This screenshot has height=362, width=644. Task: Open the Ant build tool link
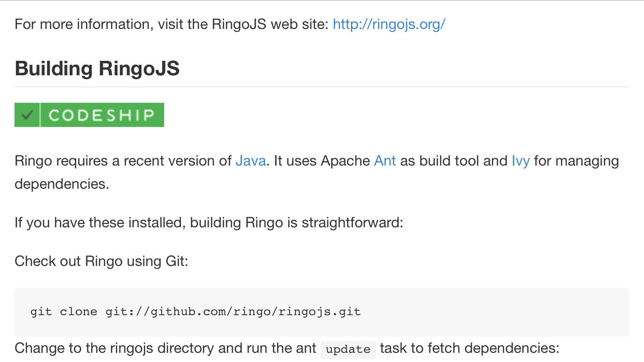click(x=385, y=161)
